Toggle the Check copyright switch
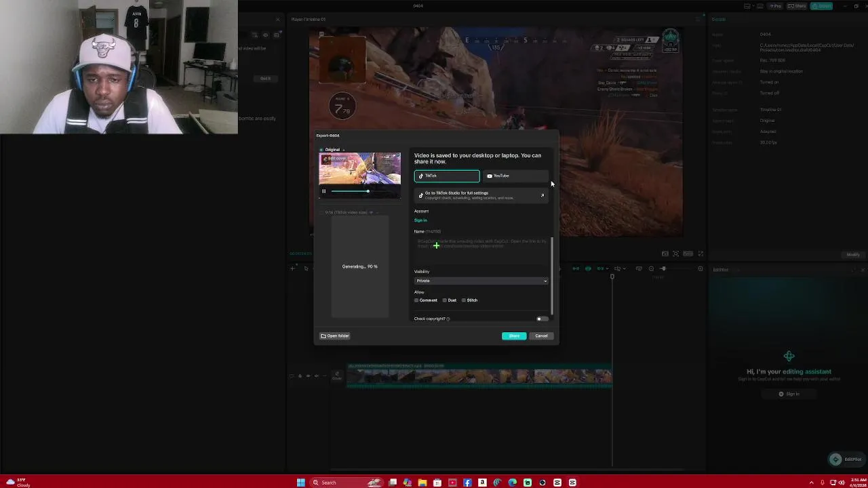Image resolution: width=868 pixels, height=488 pixels. pos(542,319)
